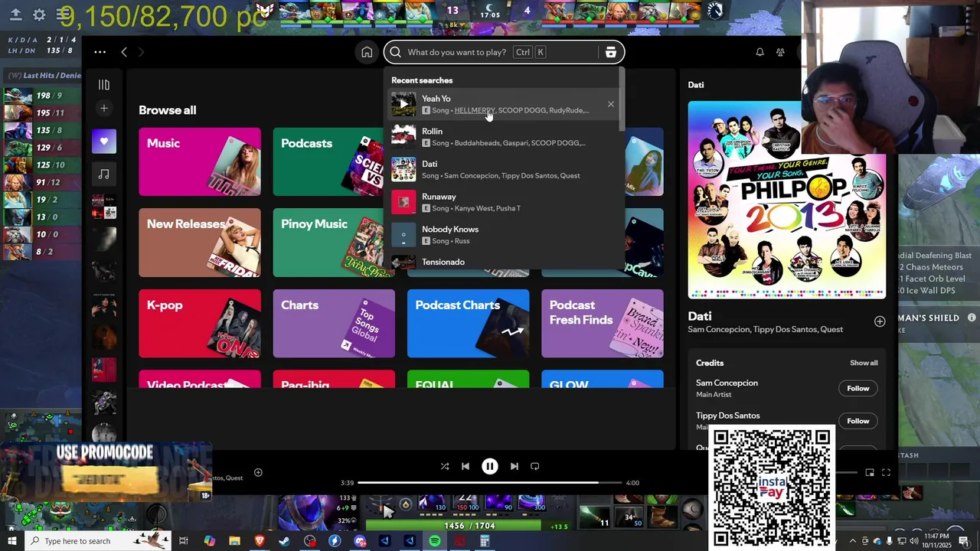
Task: Show hidden system tray icons
Action: click(x=852, y=541)
